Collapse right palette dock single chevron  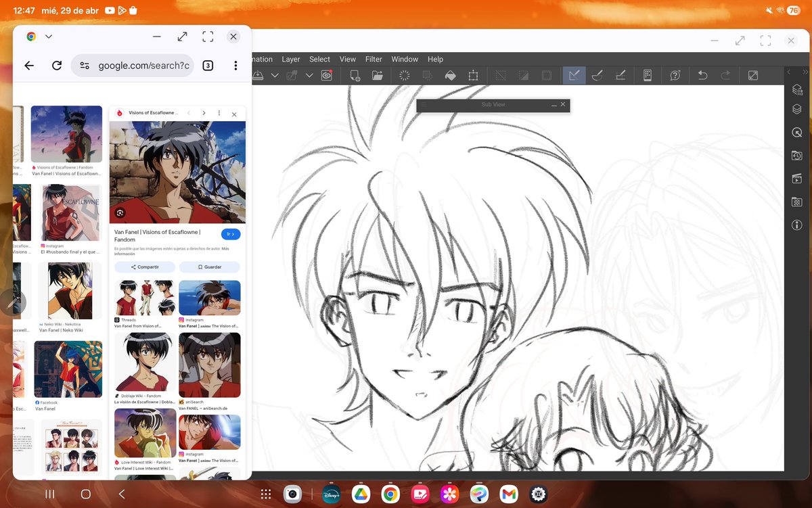(789, 72)
